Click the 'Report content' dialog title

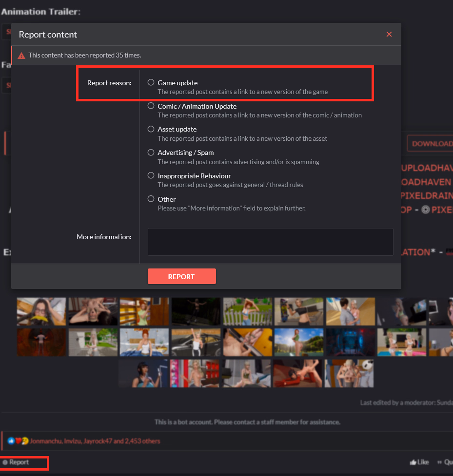(x=48, y=35)
